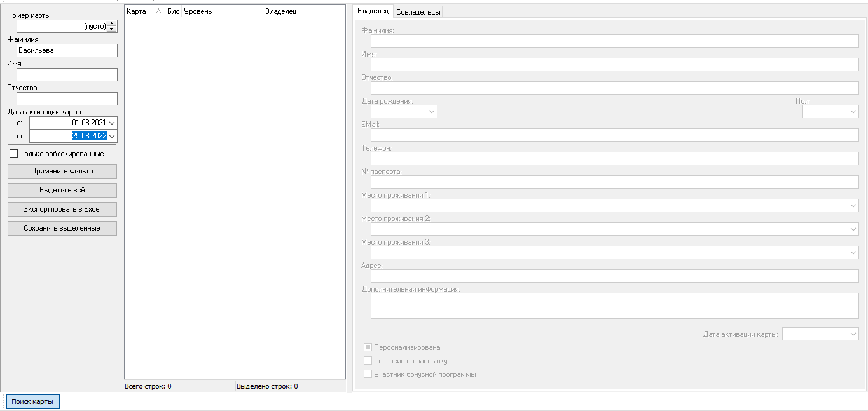Image resolution: width=868 pixels, height=411 pixels.
Task: Toggle Участник бонусной программы checkbox
Action: point(368,374)
